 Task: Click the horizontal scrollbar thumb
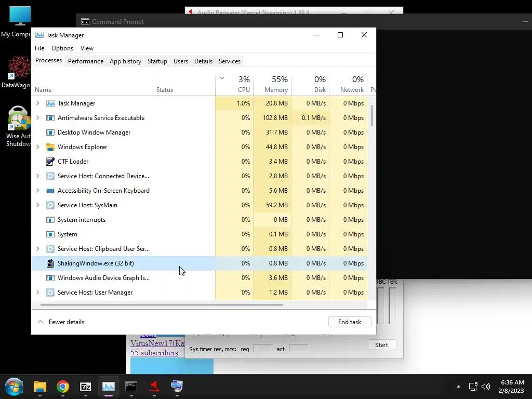point(162,305)
